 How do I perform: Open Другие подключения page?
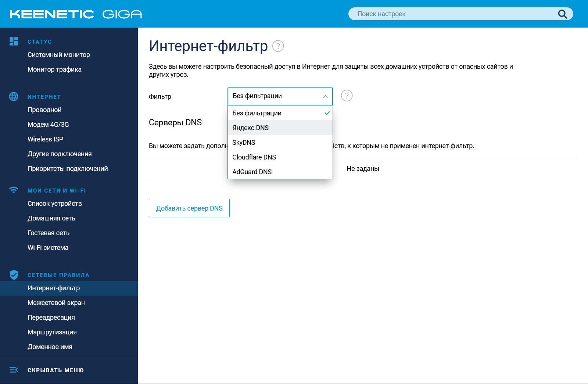(x=60, y=154)
